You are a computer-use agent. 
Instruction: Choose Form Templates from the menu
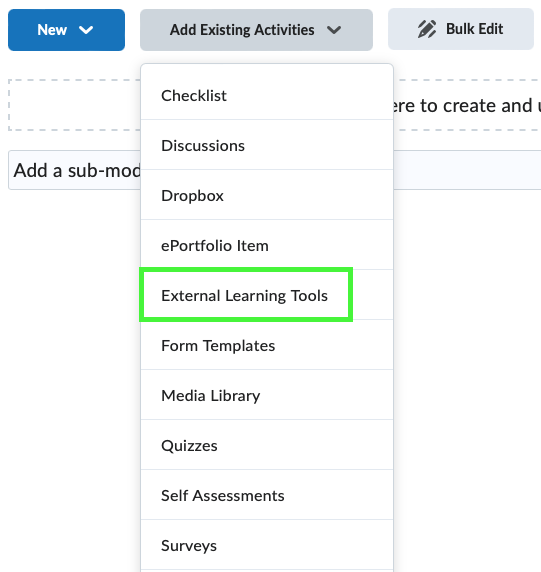tap(267, 345)
